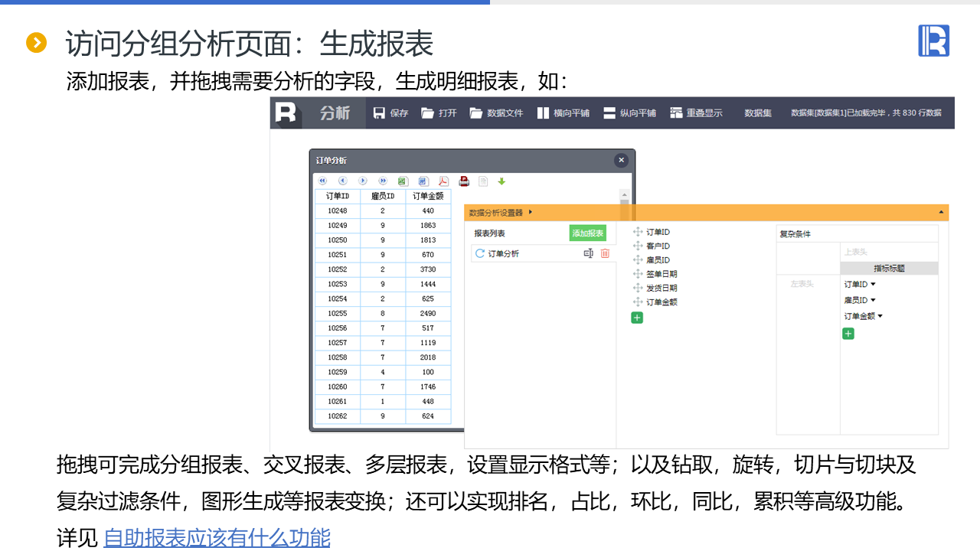Refresh the 订单分析 report list entry
Viewport: 980px width, 551px height.
[x=480, y=253]
